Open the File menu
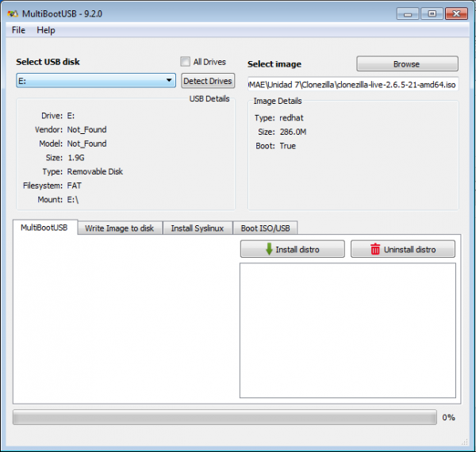 tap(18, 30)
